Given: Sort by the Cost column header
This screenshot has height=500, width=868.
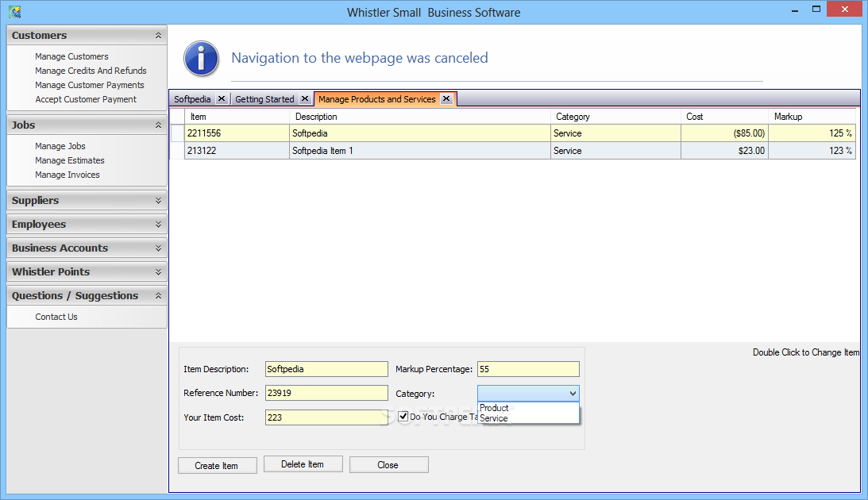Looking at the screenshot, I should [724, 117].
